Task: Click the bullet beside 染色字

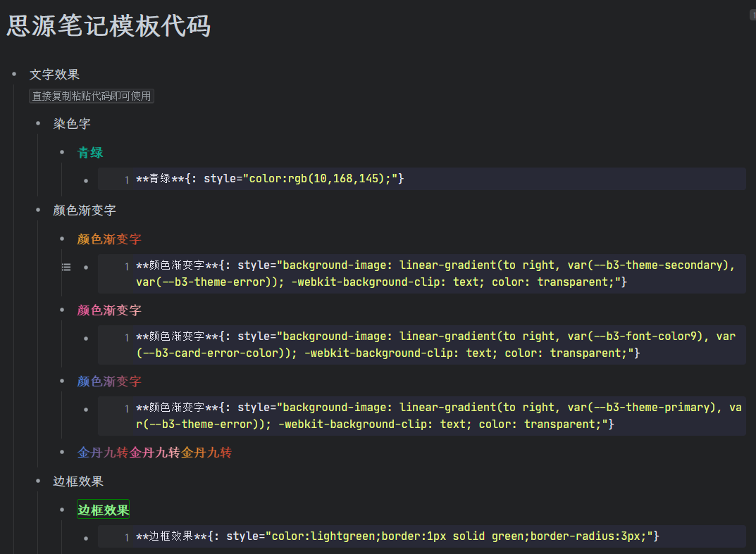Action: point(38,124)
